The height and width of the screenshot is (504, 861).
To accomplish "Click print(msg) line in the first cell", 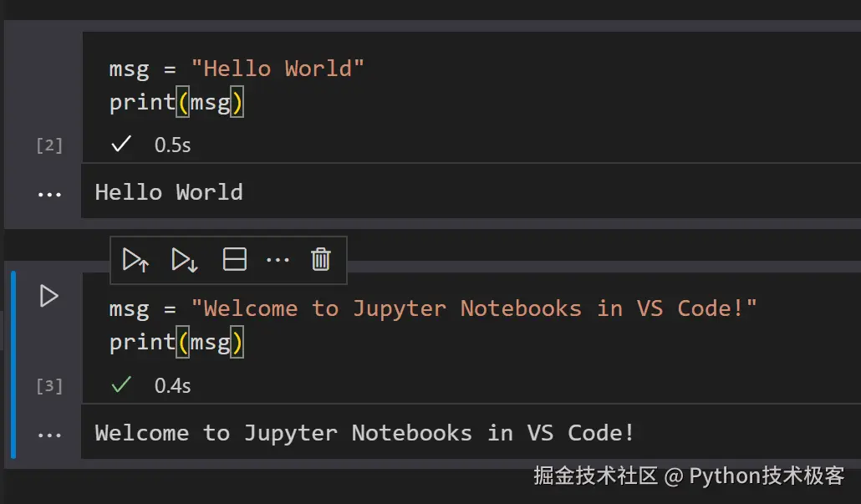I will pyautogui.click(x=176, y=103).
